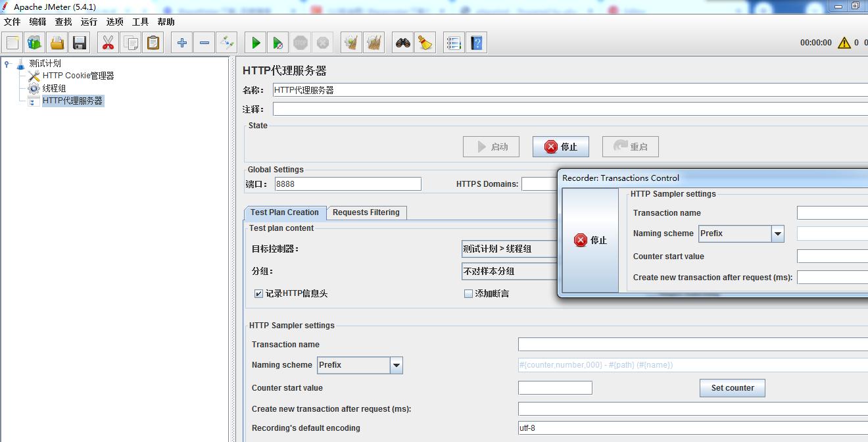Edit the 名称 field
868x442 pixels.
(570, 90)
